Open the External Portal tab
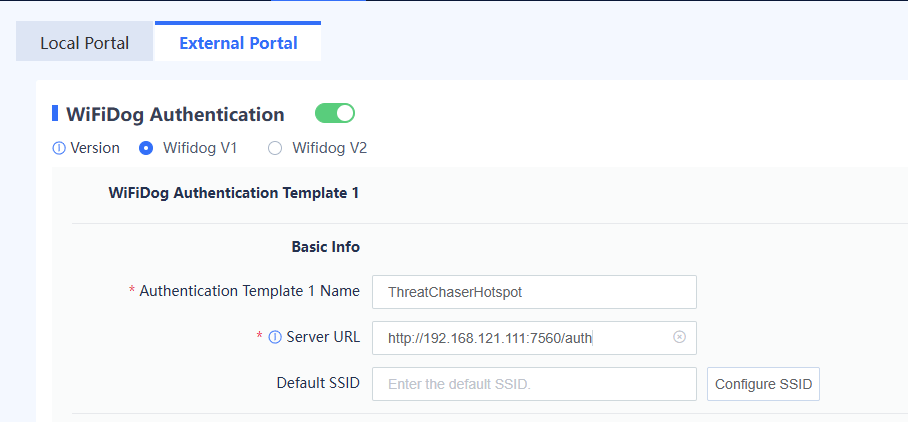 (238, 43)
